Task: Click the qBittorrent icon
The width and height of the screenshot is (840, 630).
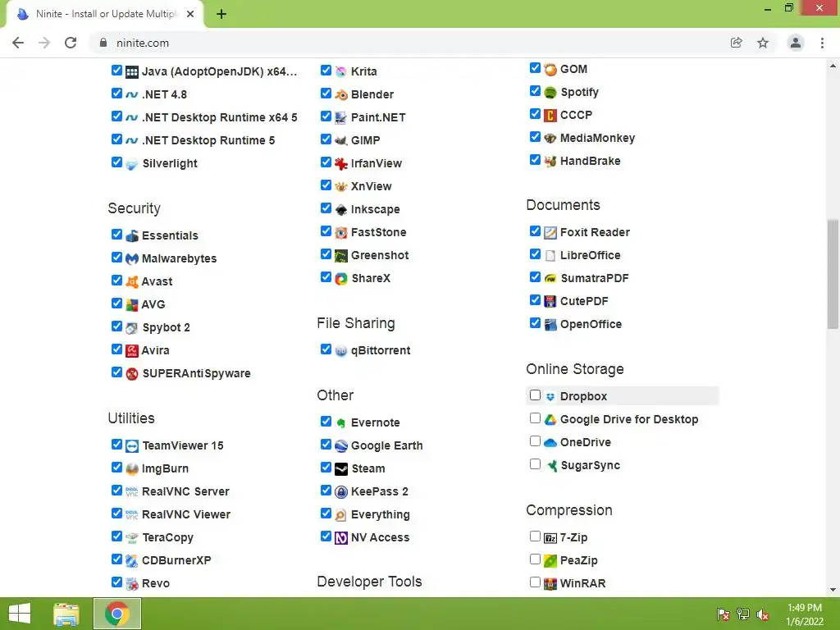Action: [340, 351]
